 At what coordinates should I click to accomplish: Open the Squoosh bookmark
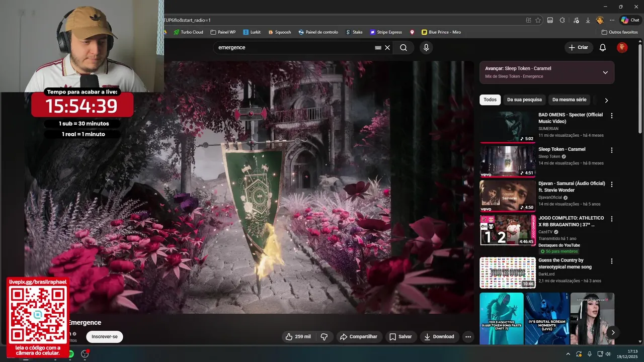click(x=279, y=32)
